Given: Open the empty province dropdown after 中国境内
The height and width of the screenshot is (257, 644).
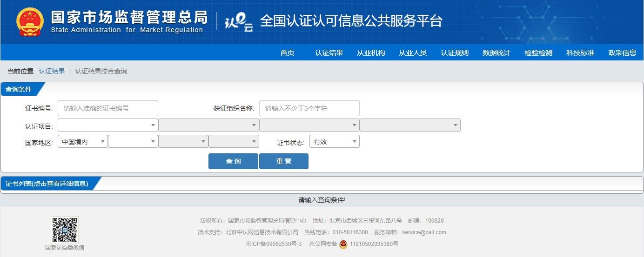Looking at the screenshot, I should [x=133, y=141].
